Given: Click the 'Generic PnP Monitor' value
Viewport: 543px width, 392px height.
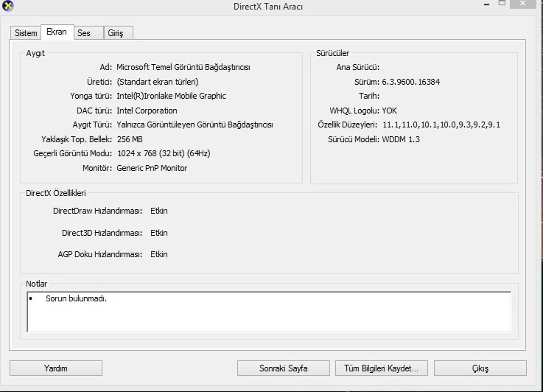Looking at the screenshot, I should (152, 168).
